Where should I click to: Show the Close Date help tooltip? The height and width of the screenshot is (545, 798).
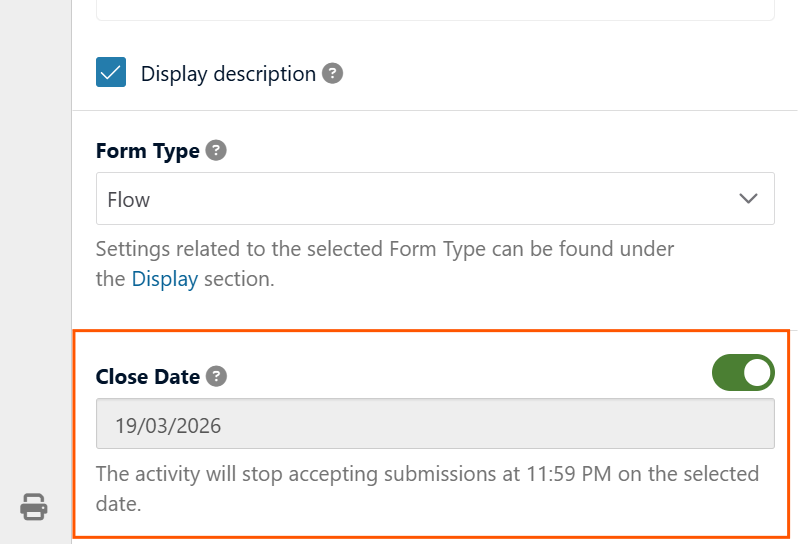click(216, 377)
